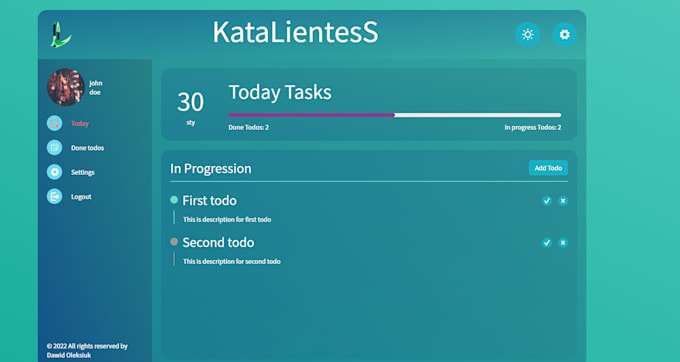The width and height of the screenshot is (680, 362).
Task: Click the Logout sidebar icon
Action: point(54,196)
